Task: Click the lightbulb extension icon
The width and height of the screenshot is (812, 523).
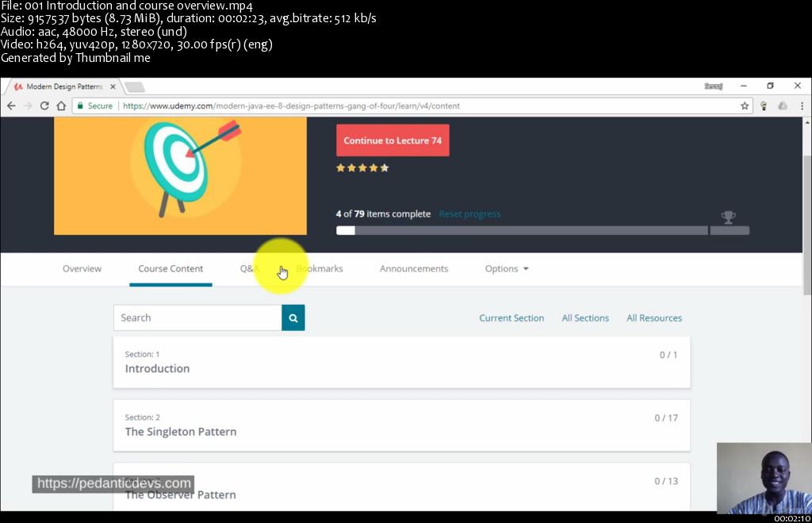Action: 764,106
